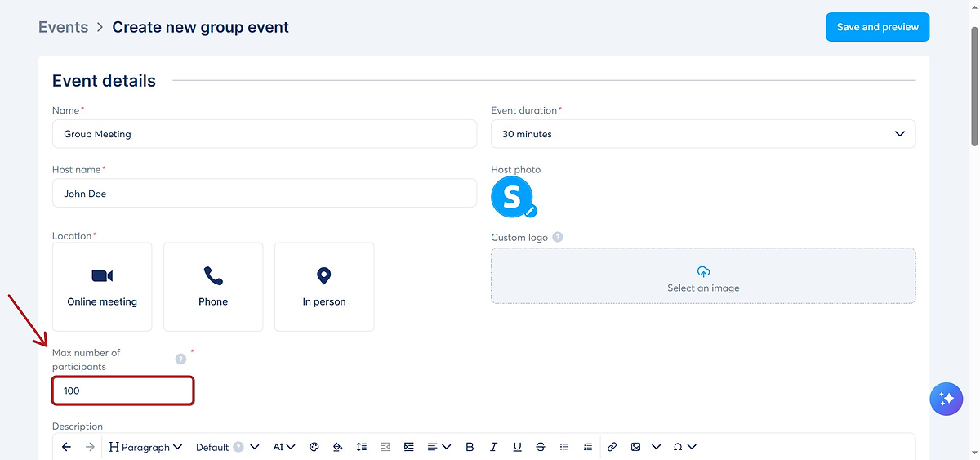Go back to Events breadcrumb link
Image resolution: width=980 pixels, height=460 pixels.
click(63, 27)
